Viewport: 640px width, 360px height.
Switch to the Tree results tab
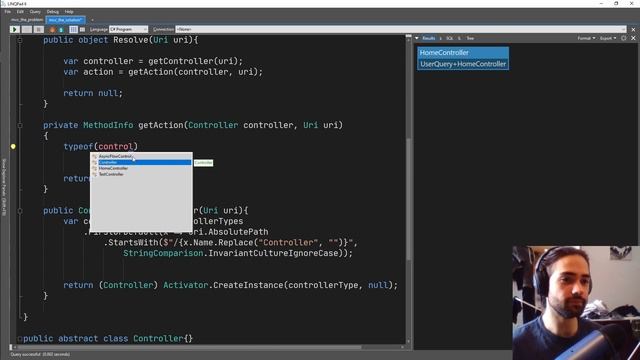coord(470,38)
